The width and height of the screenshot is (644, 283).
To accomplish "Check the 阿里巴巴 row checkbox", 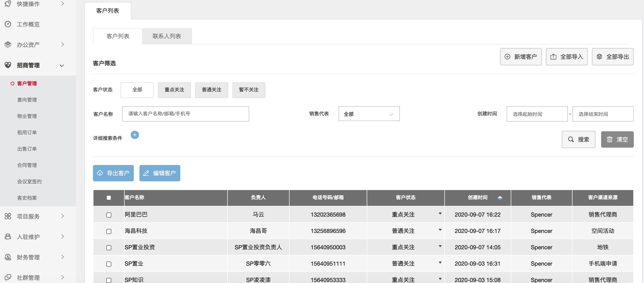I will pos(109,215).
